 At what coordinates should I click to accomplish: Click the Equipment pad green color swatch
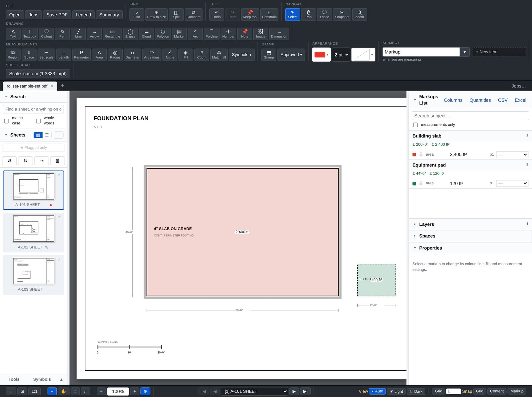click(414, 183)
